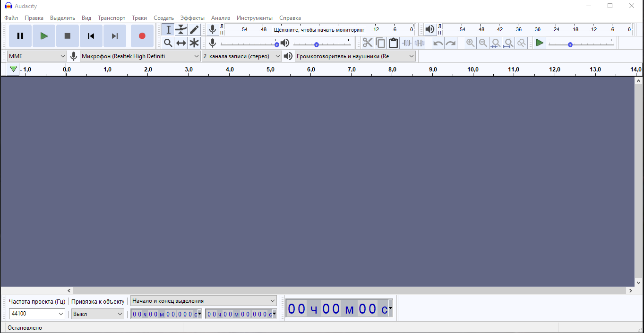Adjust the recording volume slider
The width and height of the screenshot is (644, 333).
[249, 44]
